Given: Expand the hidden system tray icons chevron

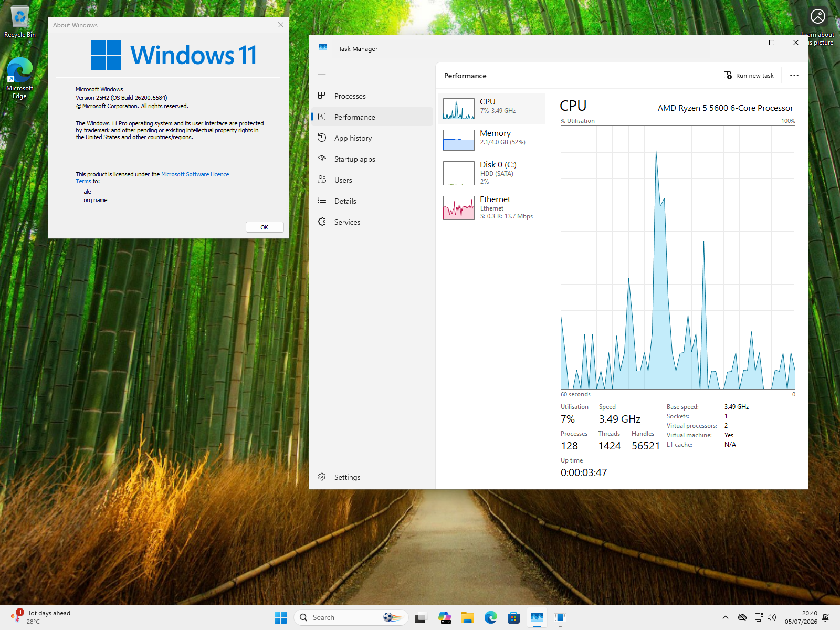Looking at the screenshot, I should (726, 617).
